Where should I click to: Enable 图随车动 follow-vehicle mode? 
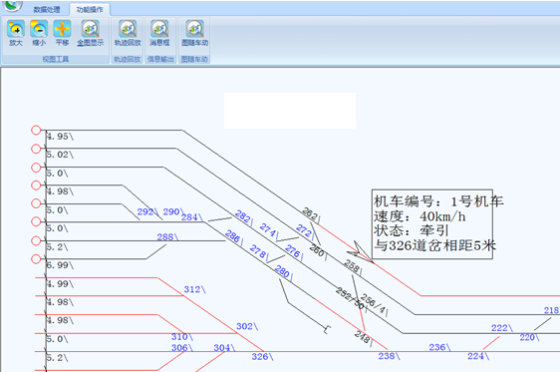[x=195, y=33]
